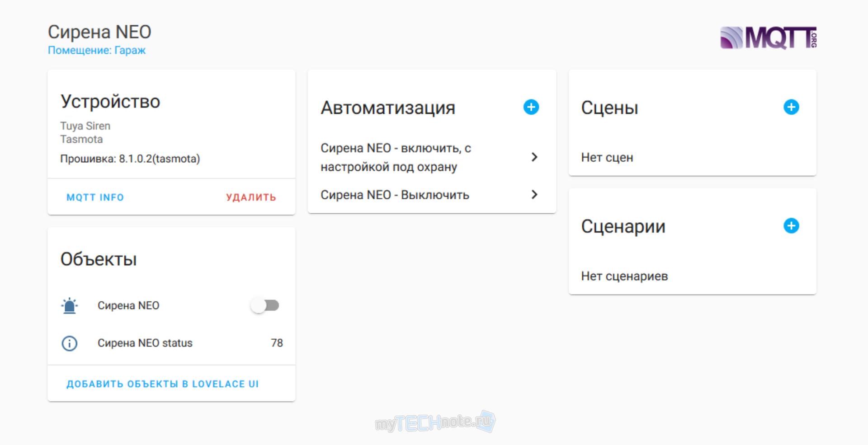Click the Tasmota manufacturer text
Screen dimensions: 868x445
click(81, 139)
